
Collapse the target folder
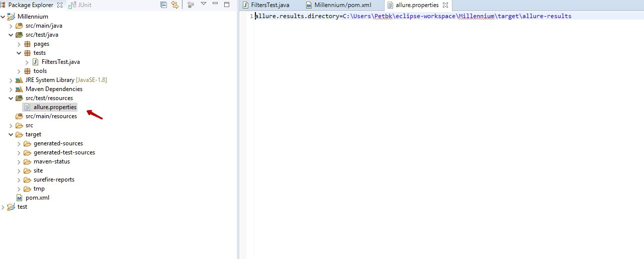click(11, 134)
